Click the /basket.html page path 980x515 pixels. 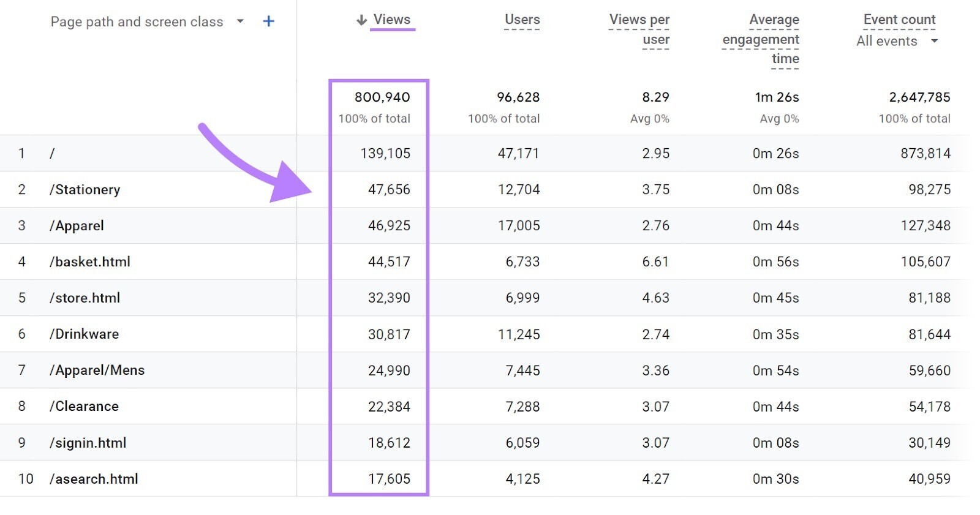90,262
